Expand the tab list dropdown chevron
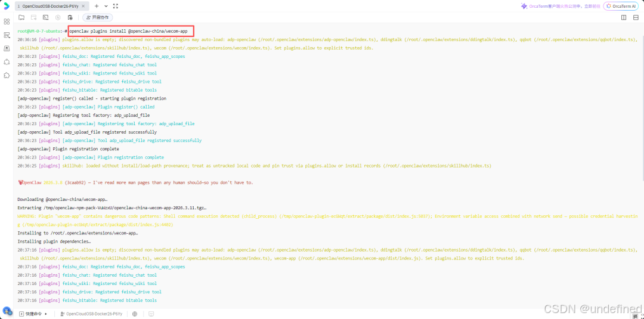The width and height of the screenshot is (644, 319). [106, 6]
